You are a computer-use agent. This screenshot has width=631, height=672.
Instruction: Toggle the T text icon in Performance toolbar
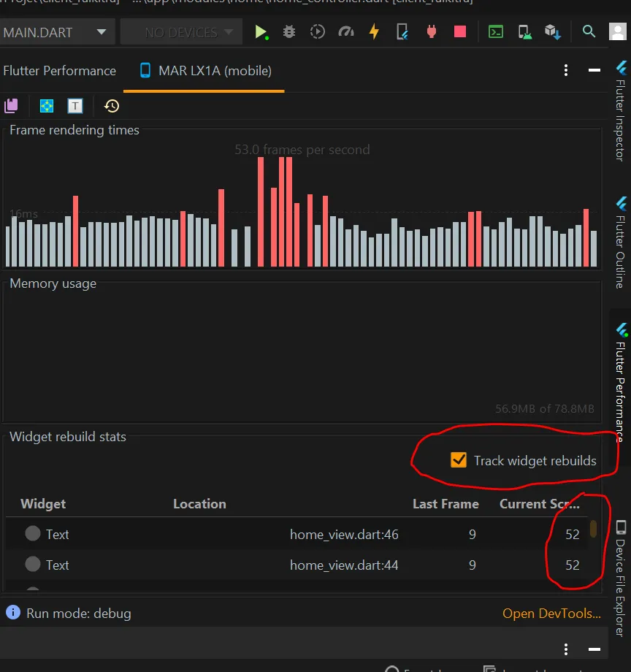click(x=75, y=106)
